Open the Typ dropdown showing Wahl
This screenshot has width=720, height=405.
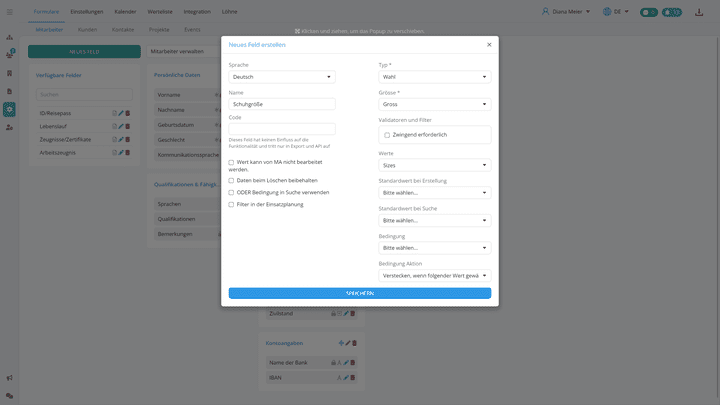click(434, 77)
